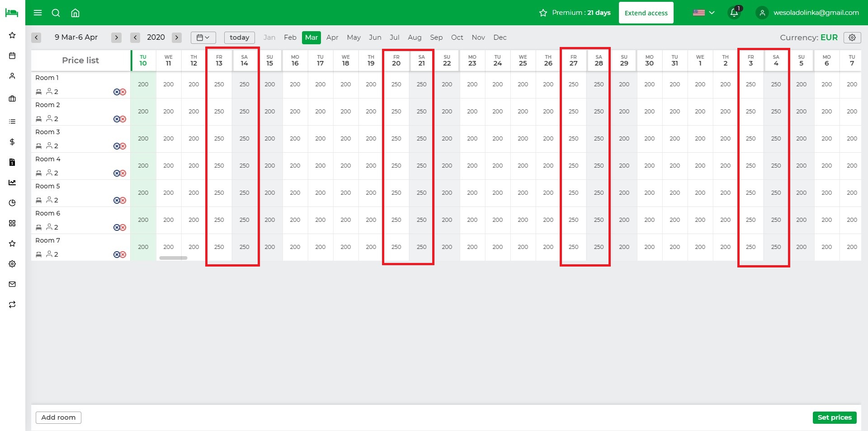Click the red X icon for Room 1
The width and height of the screenshot is (868, 431).
[123, 92]
